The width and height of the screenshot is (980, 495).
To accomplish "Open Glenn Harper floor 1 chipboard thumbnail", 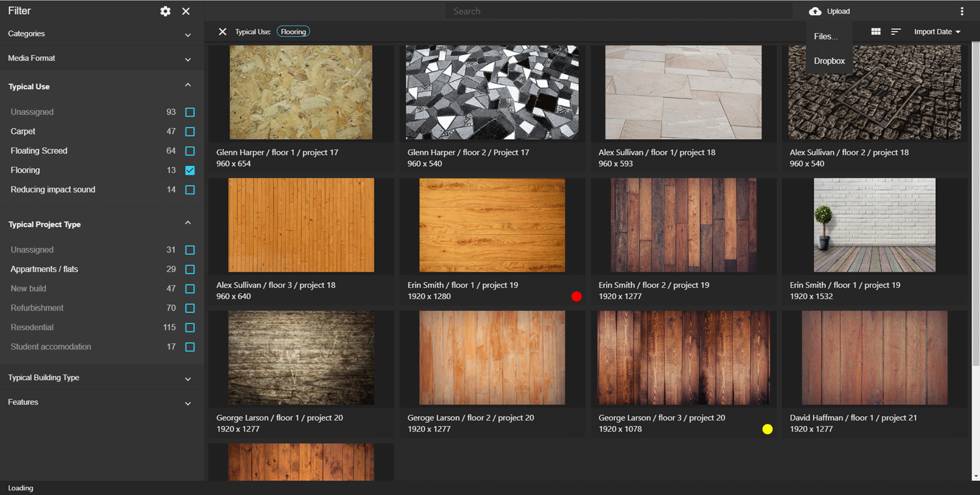I will pyautogui.click(x=301, y=92).
